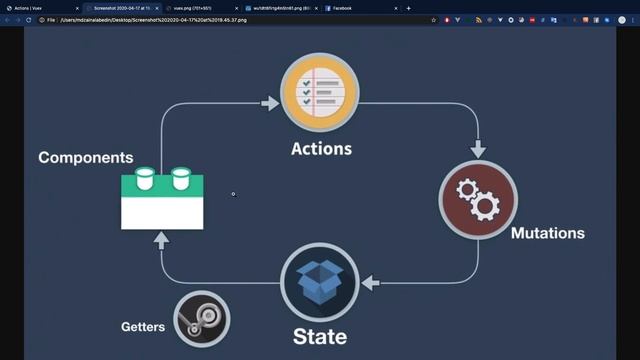Reload the current page
The image size is (640, 360).
[29, 20]
